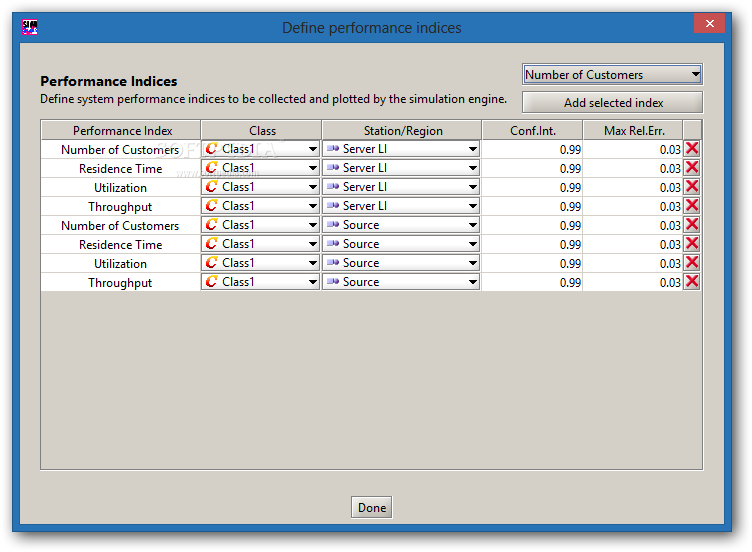Click the Performance Index column header

click(x=121, y=130)
